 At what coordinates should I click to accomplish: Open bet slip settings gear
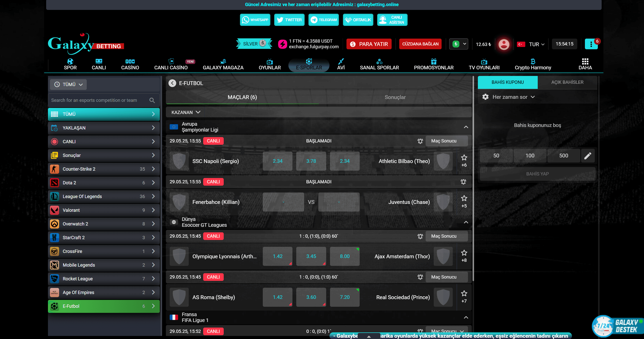(485, 97)
